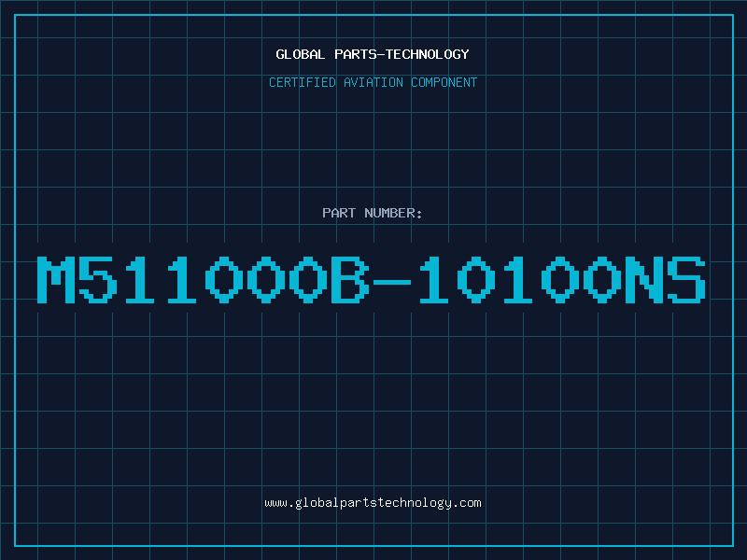Select 'CERTIFIED AVIATION COMPONENT' subtitle text

pyautogui.click(x=373, y=82)
